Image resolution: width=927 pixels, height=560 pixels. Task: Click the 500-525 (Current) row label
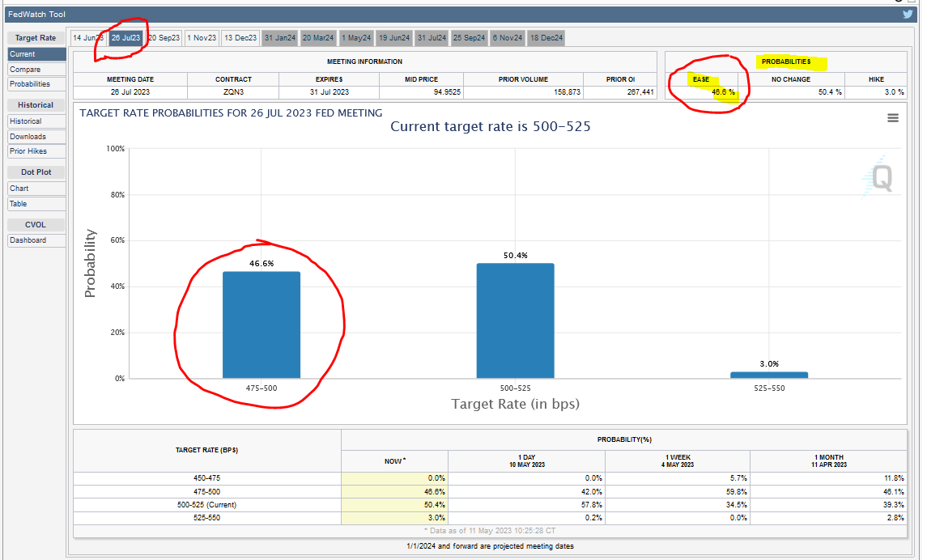(x=207, y=505)
